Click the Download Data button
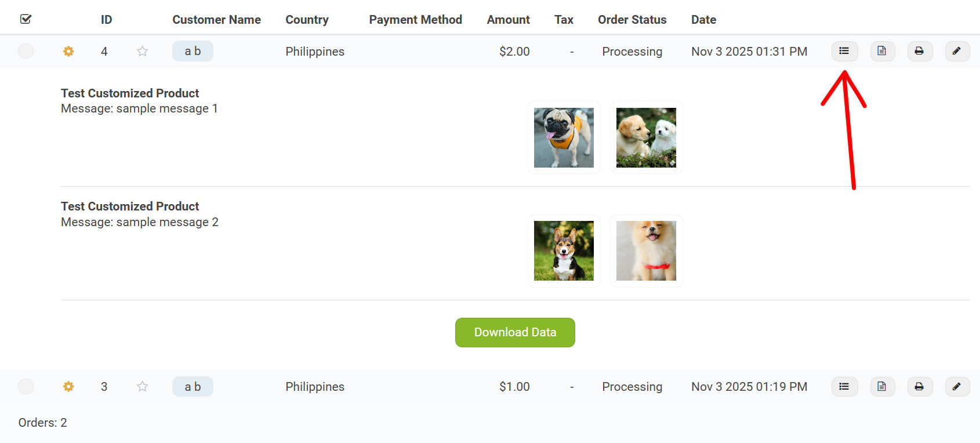980x443 pixels. coord(515,332)
